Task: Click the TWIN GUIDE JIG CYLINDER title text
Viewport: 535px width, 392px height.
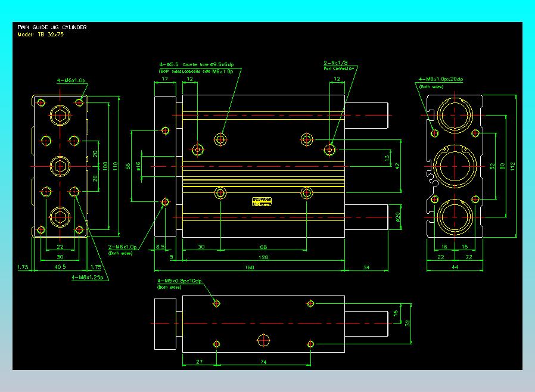Action: click(52, 27)
